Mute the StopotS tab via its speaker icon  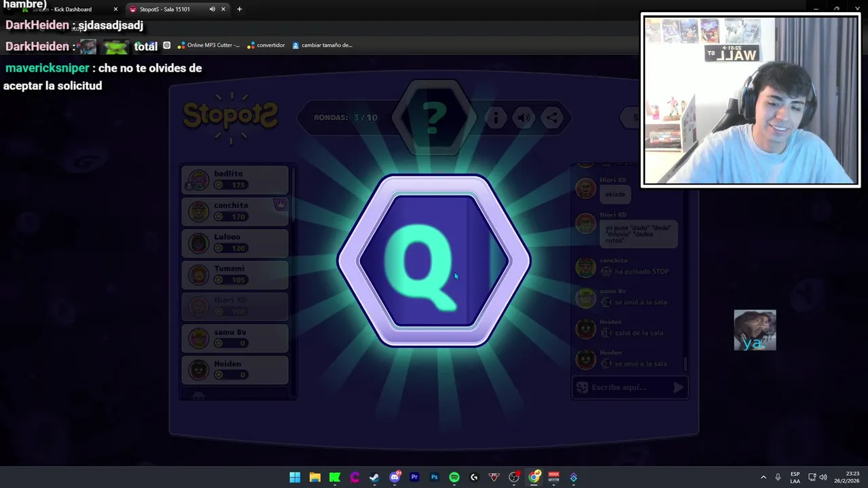click(x=212, y=9)
